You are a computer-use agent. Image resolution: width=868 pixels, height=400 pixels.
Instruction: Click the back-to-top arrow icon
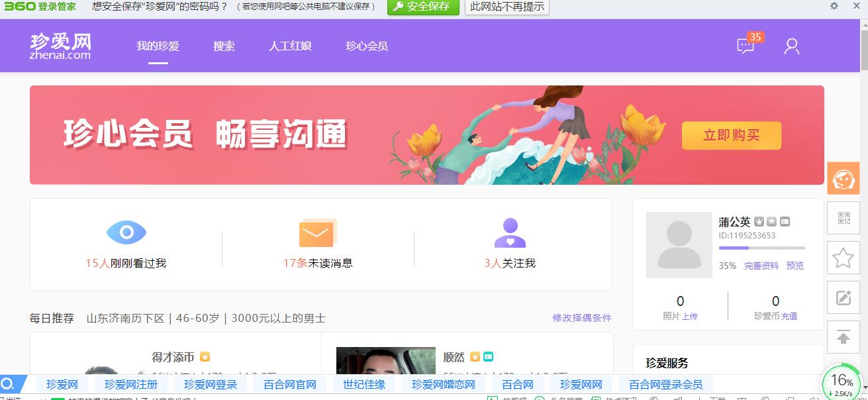(x=843, y=337)
